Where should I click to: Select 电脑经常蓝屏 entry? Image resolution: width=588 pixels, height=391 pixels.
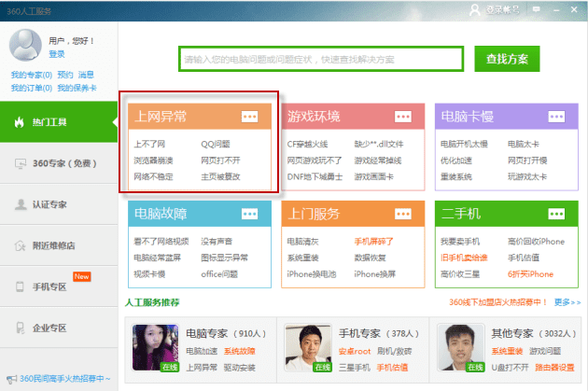click(x=158, y=258)
